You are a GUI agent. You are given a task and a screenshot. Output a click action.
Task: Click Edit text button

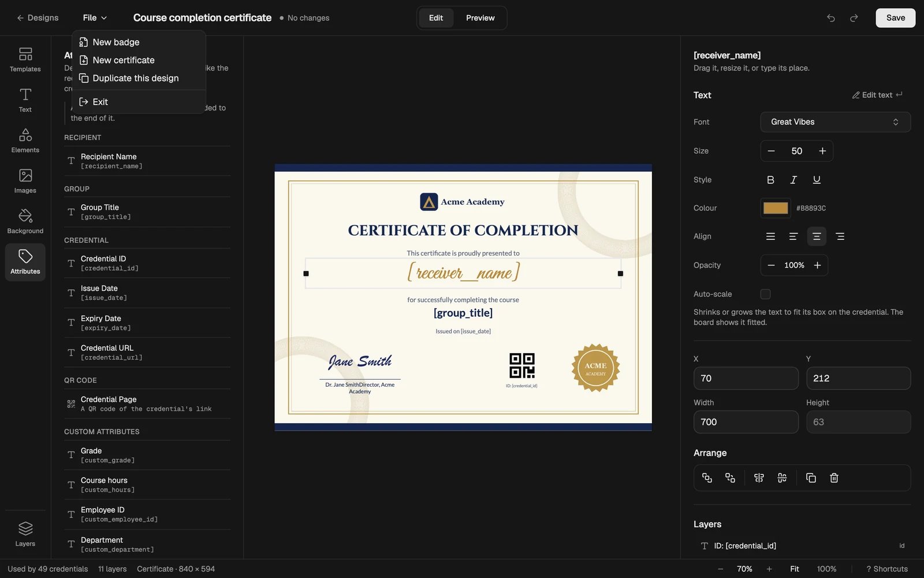click(x=877, y=95)
